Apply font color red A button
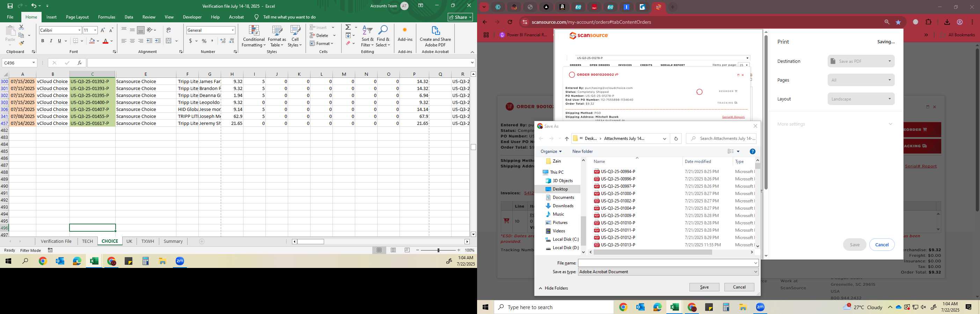The width and height of the screenshot is (980, 314). (105, 41)
